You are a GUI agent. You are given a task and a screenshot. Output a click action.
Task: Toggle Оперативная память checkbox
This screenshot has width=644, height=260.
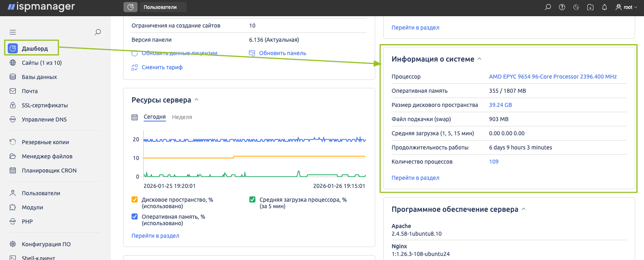[x=135, y=217]
